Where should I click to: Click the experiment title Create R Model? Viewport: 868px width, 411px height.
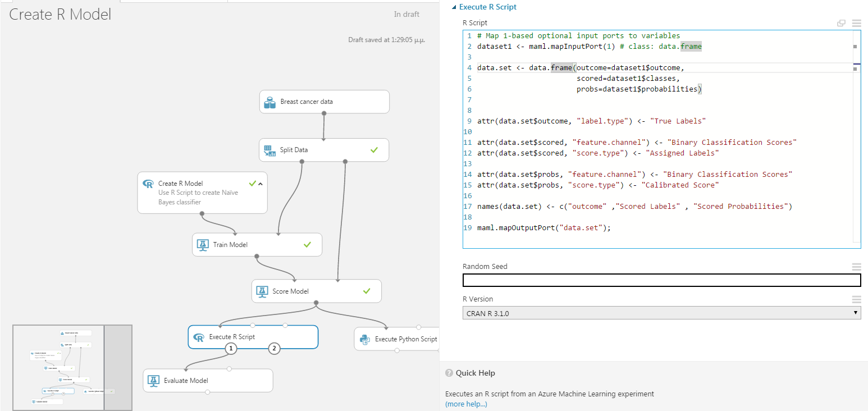[x=60, y=15]
